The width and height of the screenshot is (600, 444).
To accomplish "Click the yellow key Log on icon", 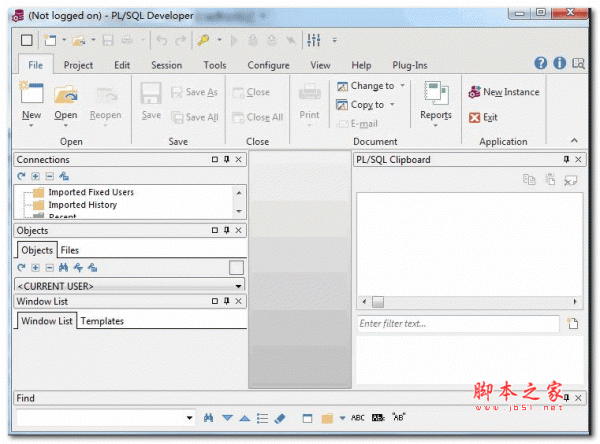I will point(204,40).
